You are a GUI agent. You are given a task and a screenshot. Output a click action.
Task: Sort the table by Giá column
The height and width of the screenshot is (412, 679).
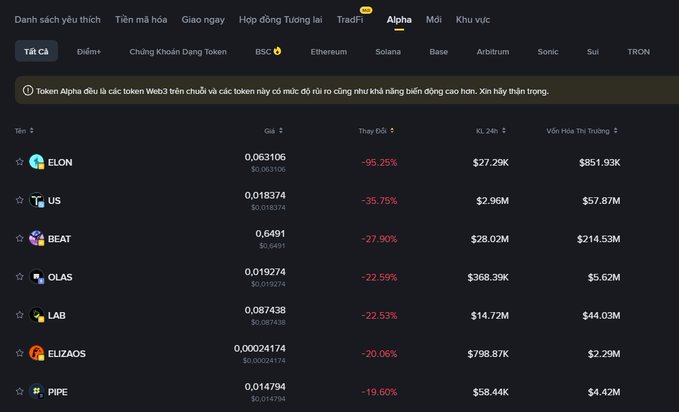point(273,131)
